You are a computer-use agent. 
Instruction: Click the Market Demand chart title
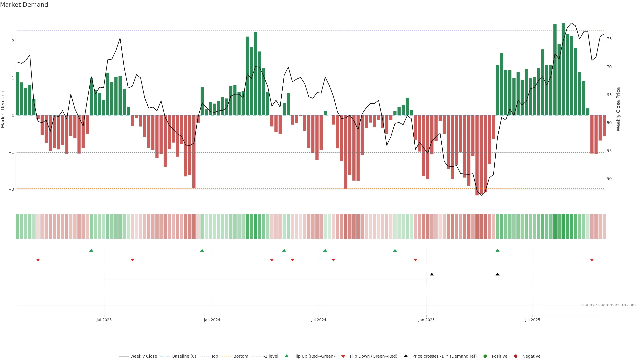24,5
